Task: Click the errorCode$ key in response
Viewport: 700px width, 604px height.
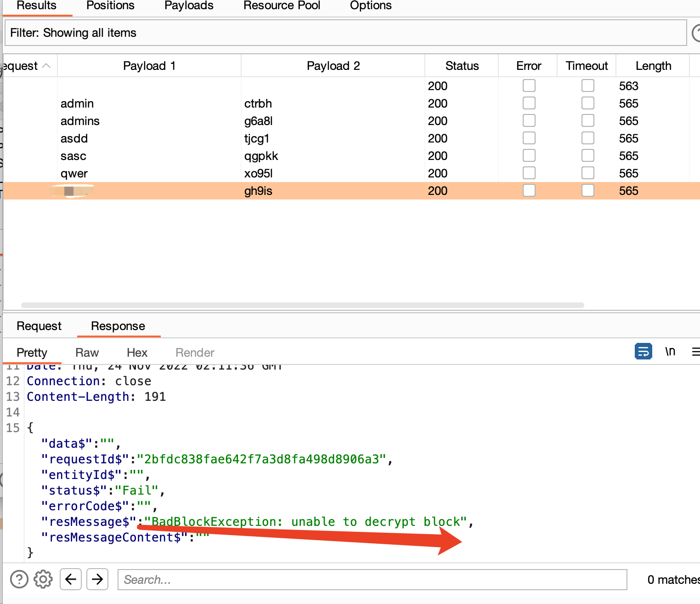Action: pos(85,506)
